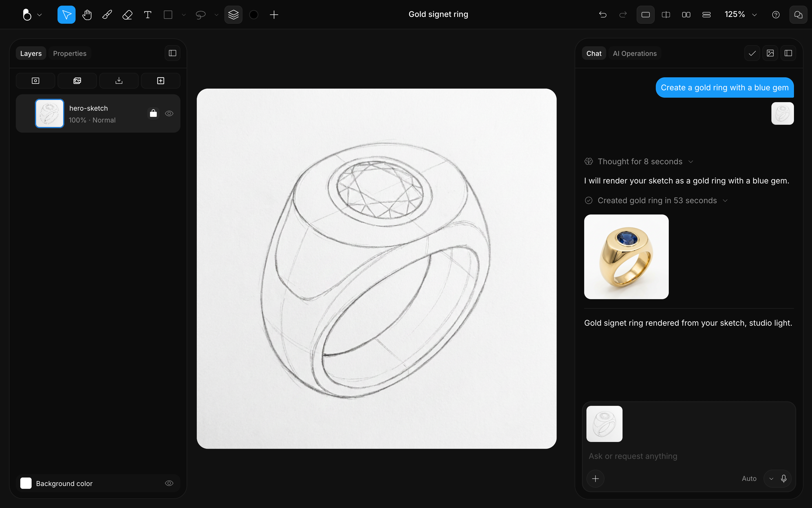The image size is (812, 508).
Task: Click the image icon in chat header
Action: [770, 53]
